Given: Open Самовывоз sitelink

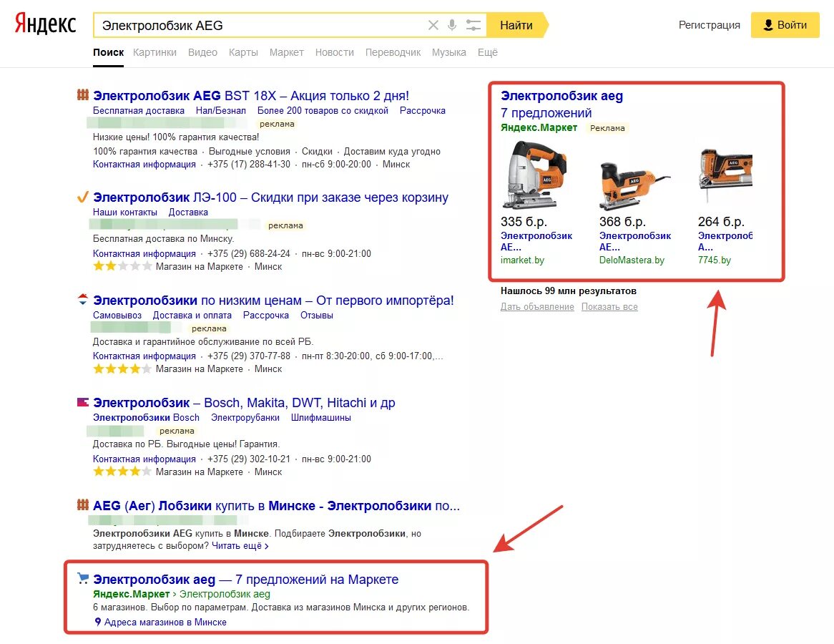Looking at the screenshot, I should tap(117, 316).
